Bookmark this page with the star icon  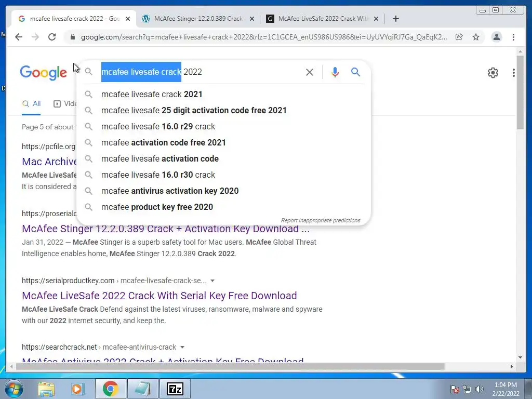tap(476, 37)
